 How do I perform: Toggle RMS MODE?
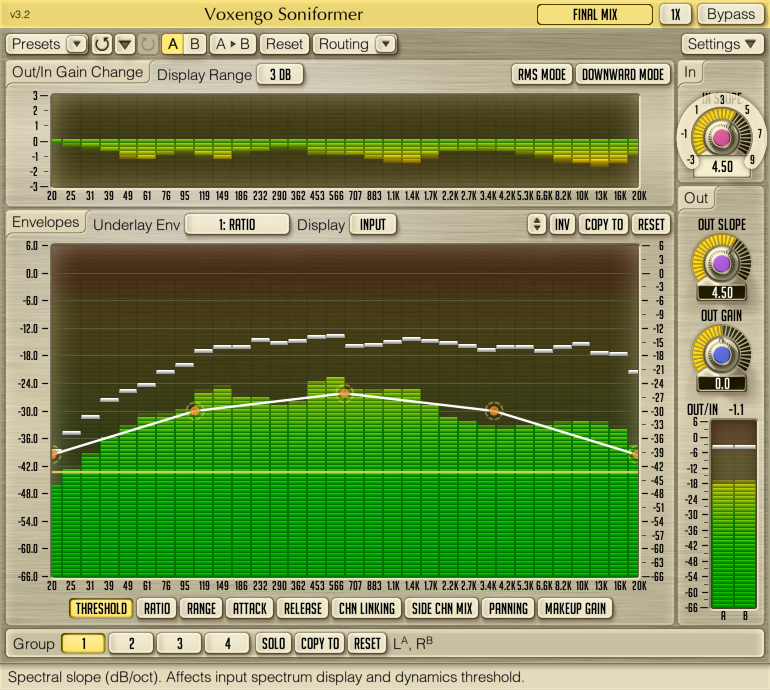[x=542, y=75]
